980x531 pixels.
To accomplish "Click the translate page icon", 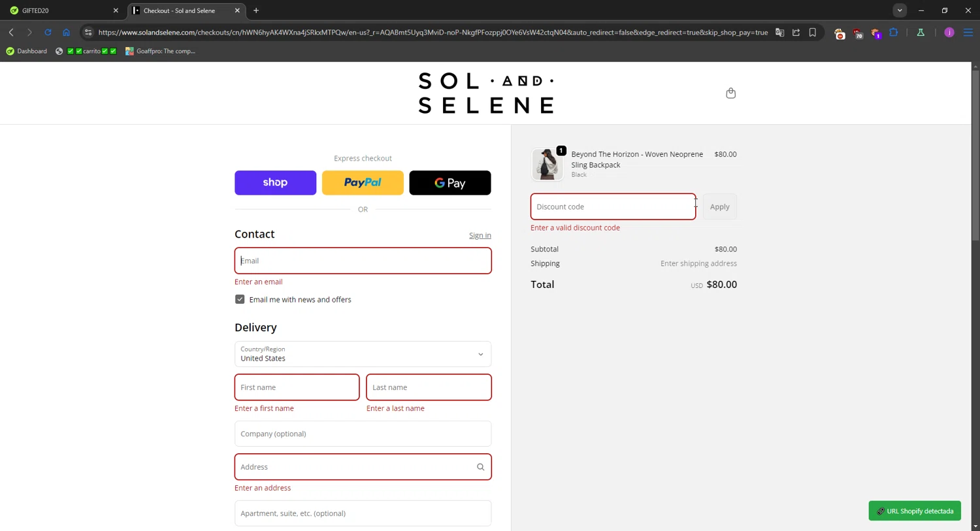I will click(779, 32).
